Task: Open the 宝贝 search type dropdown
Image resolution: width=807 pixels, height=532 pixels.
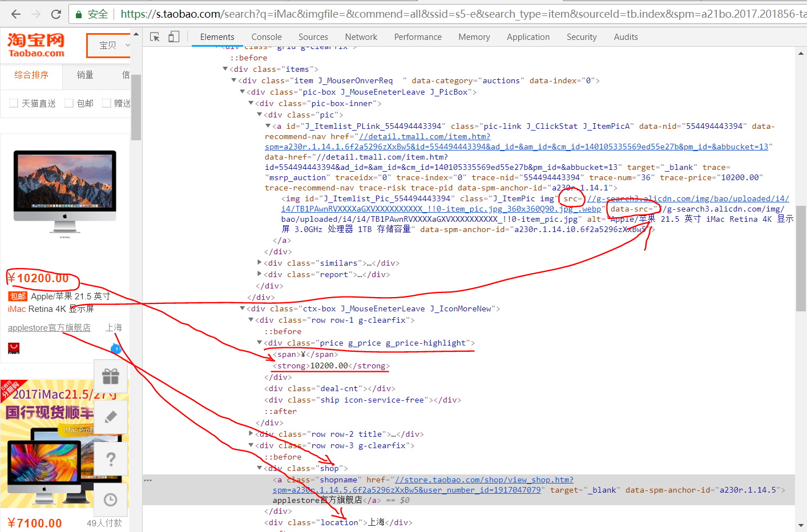Action: click(109, 46)
